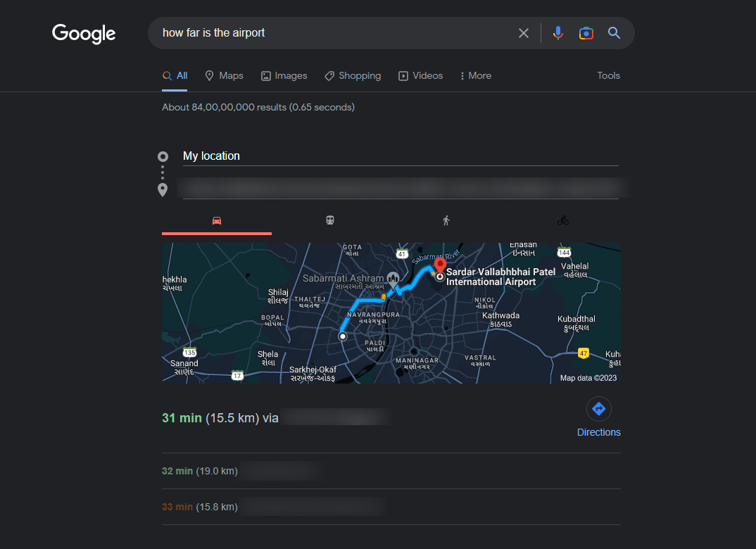Screen dimensions: 756x549
Task: Expand the More search options menu
Action: (476, 76)
